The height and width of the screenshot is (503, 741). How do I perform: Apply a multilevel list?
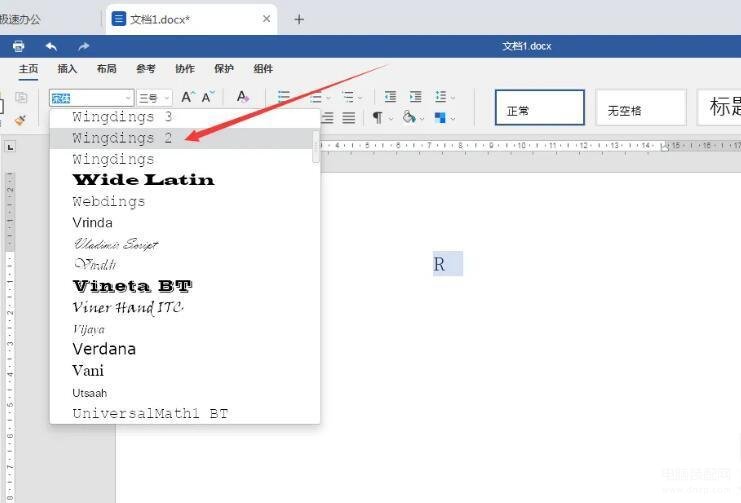(348, 98)
